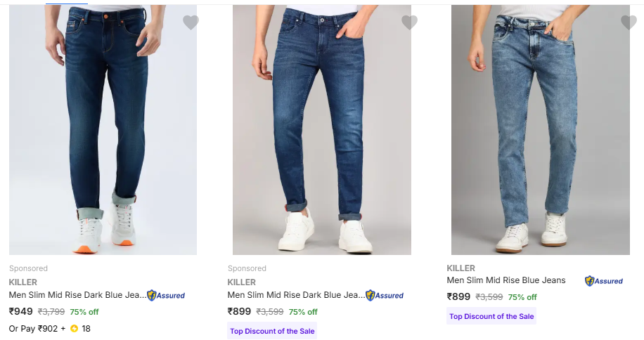View the light blue jeans product image
644x340 pixels.
[540, 130]
